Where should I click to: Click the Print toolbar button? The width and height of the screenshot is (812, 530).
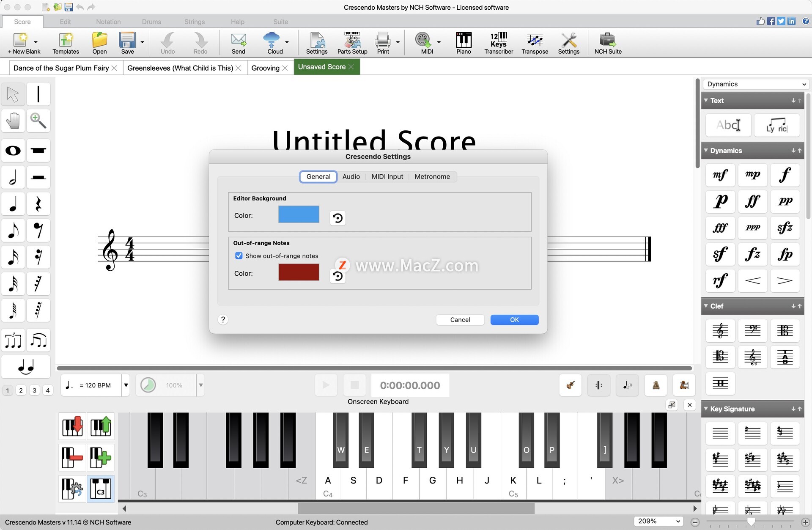383,43
